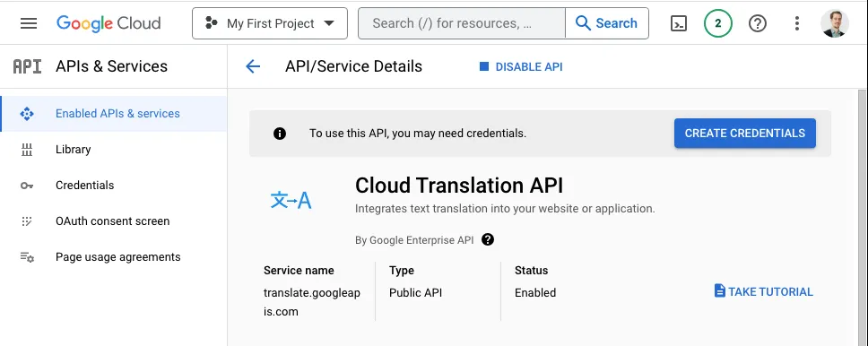Click the page vertical scrollbar
The image size is (868, 346).
pos(863,217)
